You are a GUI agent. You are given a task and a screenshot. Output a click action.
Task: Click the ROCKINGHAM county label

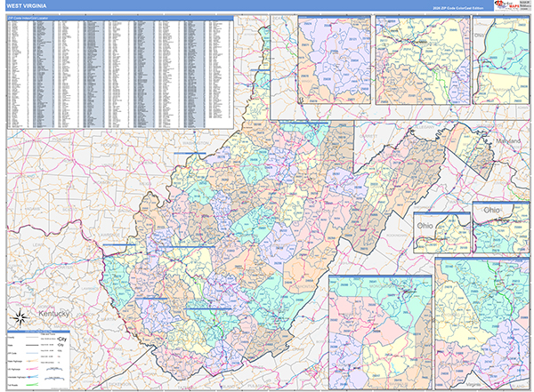[x=397, y=236]
